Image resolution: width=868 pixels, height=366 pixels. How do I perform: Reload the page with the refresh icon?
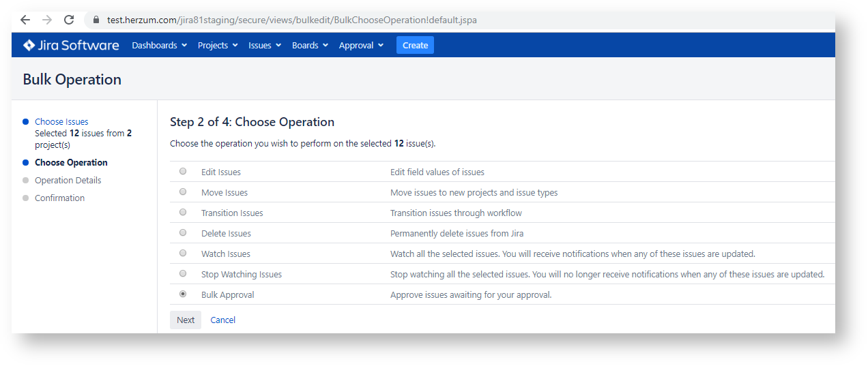point(69,20)
